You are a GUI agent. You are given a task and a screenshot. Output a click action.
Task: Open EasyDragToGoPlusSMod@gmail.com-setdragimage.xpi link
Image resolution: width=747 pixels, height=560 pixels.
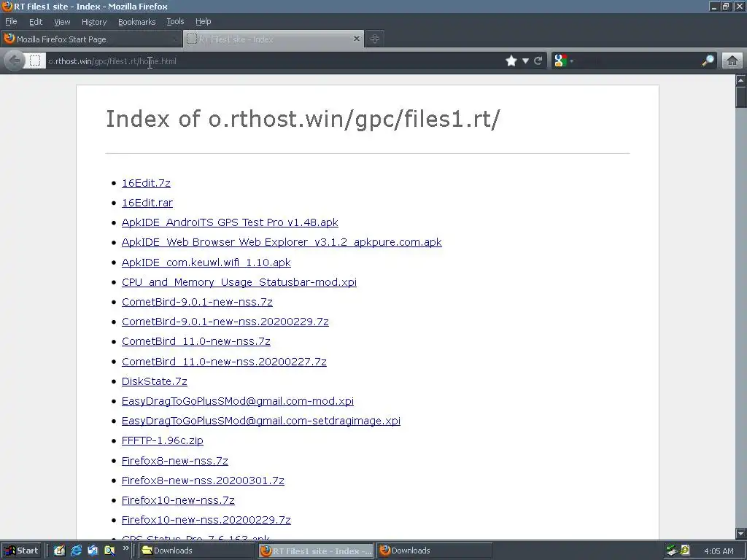(x=261, y=421)
